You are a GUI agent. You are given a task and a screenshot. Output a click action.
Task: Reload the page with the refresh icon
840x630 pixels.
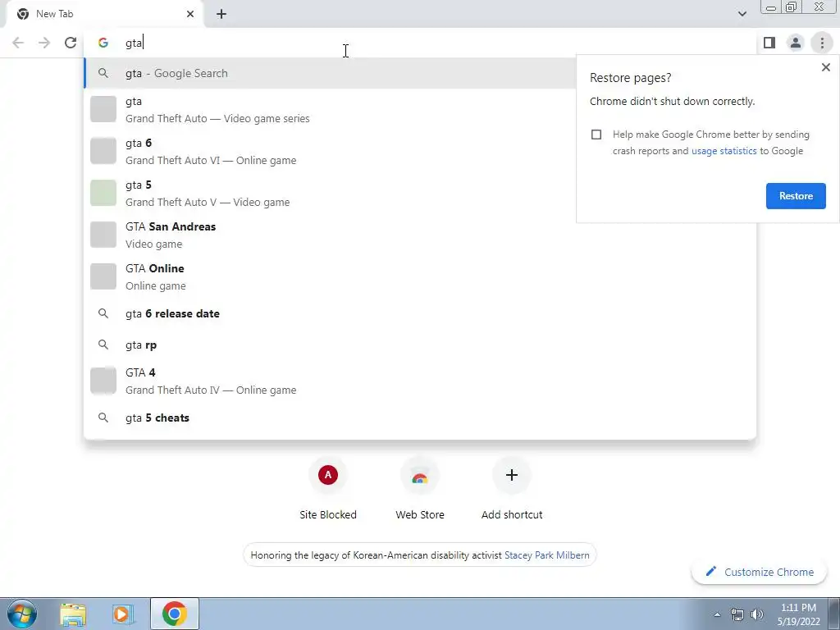(71, 43)
